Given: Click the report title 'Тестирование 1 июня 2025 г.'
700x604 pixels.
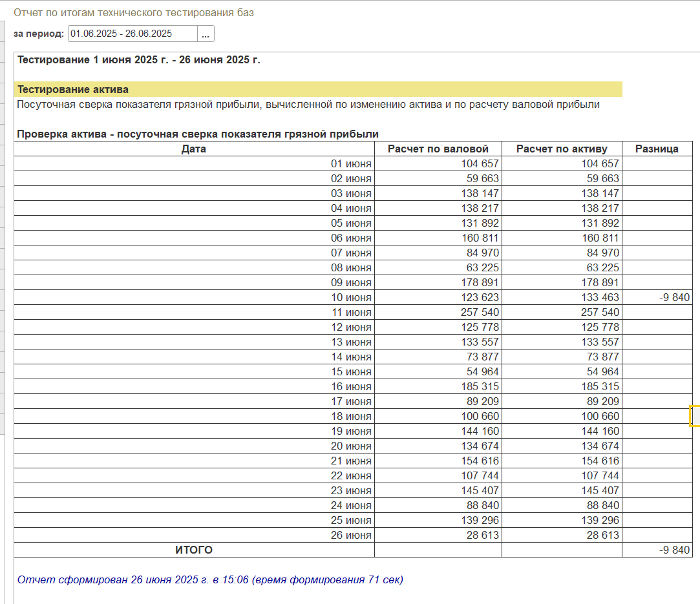Looking at the screenshot, I should click(x=139, y=60).
